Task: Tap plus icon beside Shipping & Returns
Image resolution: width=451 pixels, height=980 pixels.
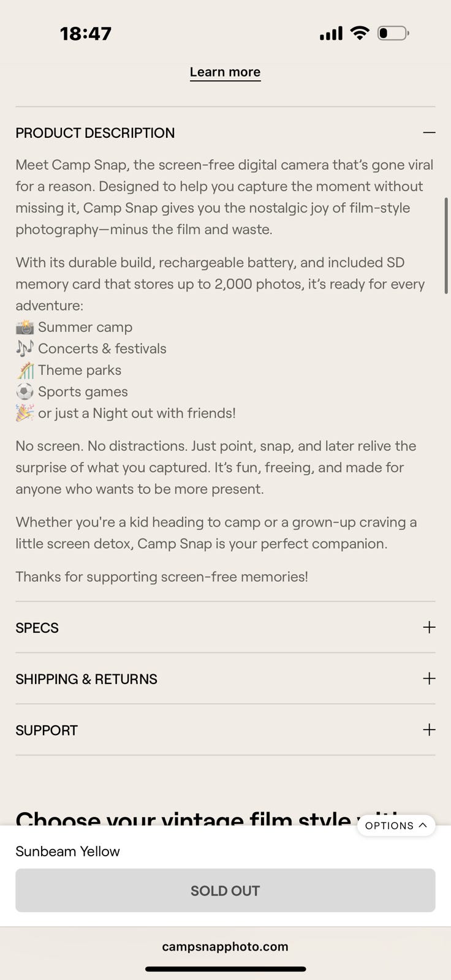Action: (x=429, y=679)
